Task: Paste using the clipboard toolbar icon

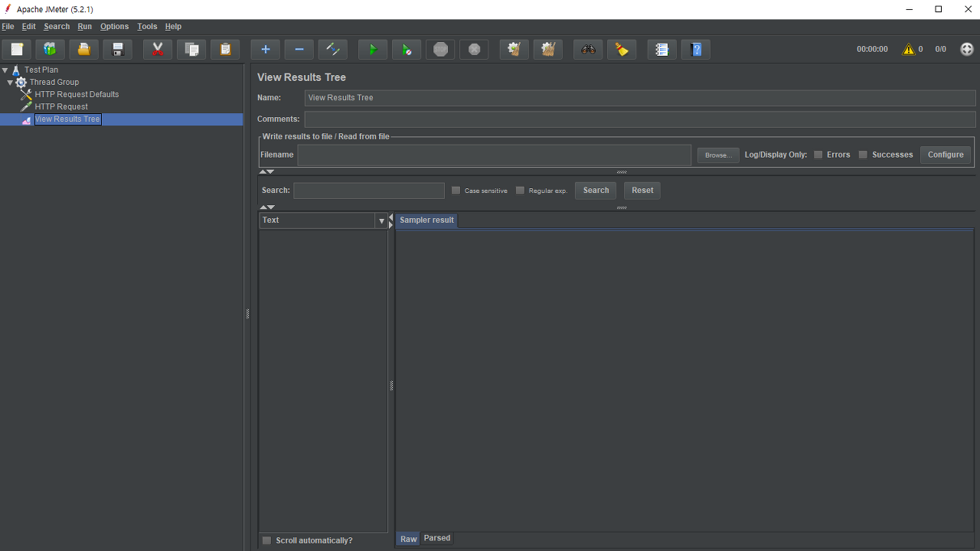Action: click(x=225, y=50)
